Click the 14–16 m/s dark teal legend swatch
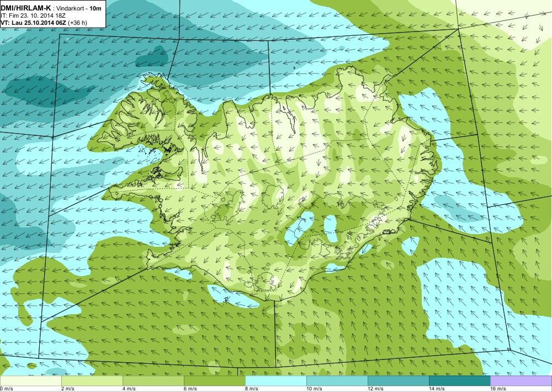 (459, 381)
